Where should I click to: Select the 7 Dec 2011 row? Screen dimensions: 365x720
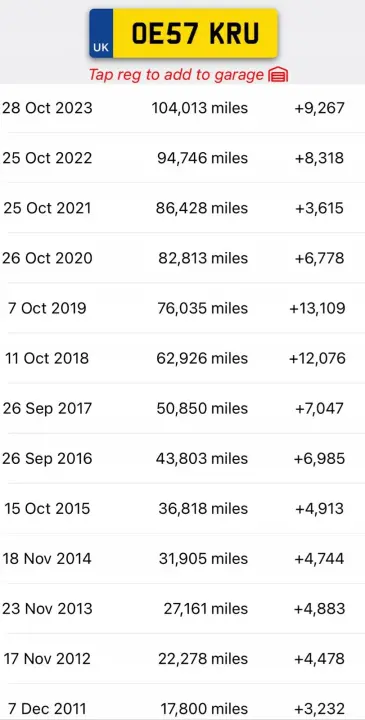(183, 707)
